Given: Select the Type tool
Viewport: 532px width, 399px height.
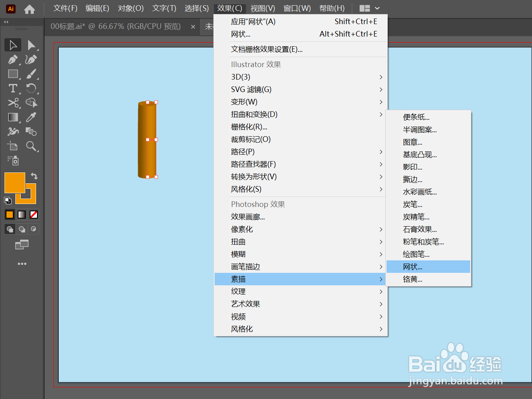Looking at the screenshot, I should [13, 88].
